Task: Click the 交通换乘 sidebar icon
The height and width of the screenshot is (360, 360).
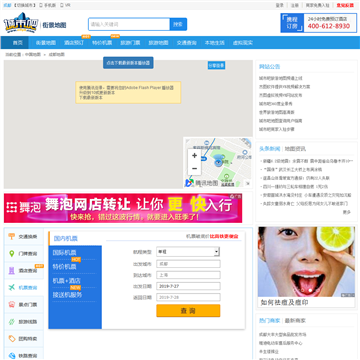Action: pyautogui.click(x=12, y=237)
